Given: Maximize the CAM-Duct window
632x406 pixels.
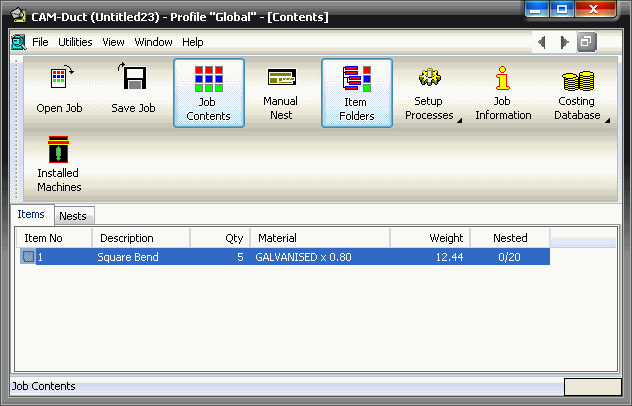Looking at the screenshot, I should 562,9.
